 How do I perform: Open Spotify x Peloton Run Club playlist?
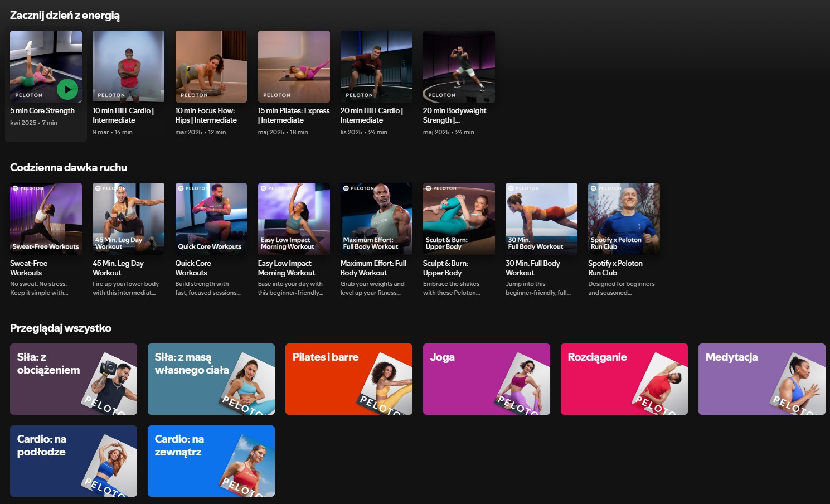point(624,219)
